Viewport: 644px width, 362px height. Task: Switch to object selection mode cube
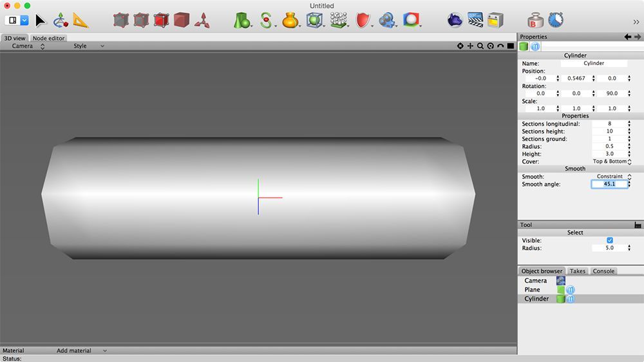tap(121, 20)
